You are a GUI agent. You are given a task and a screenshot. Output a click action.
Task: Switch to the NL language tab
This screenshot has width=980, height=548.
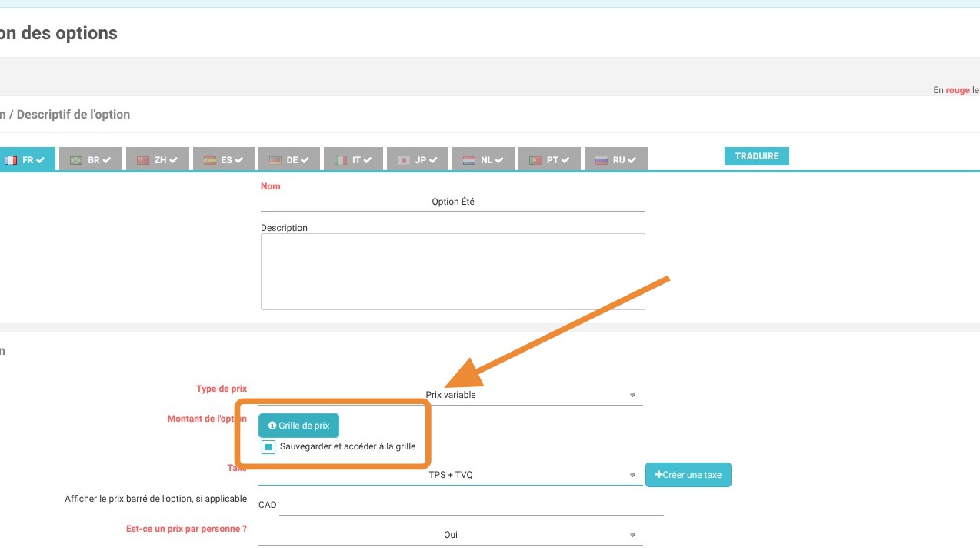(x=483, y=159)
